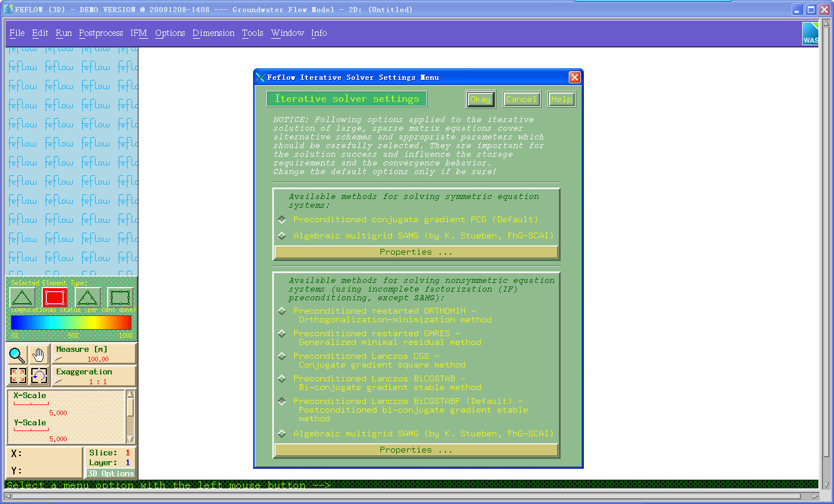Close the Iterative Solver Settings dialog
Screen dimensions: 834x504
coord(575,77)
